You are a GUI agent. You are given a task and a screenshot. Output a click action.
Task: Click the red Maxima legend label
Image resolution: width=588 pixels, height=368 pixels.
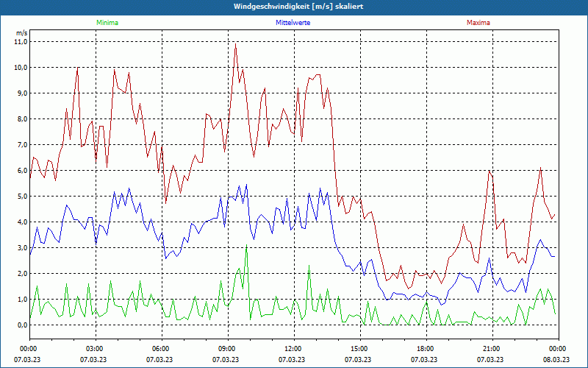click(478, 23)
